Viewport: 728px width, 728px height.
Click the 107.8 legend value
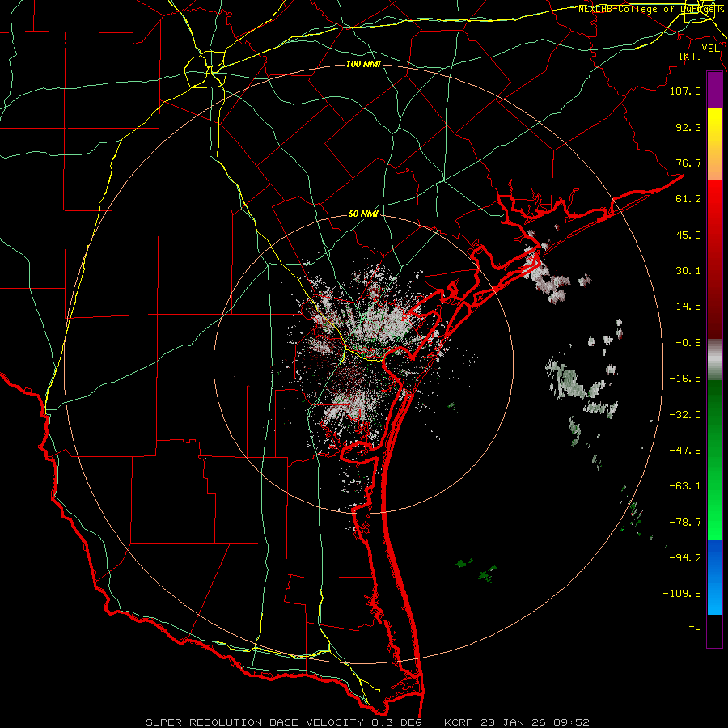tap(685, 91)
